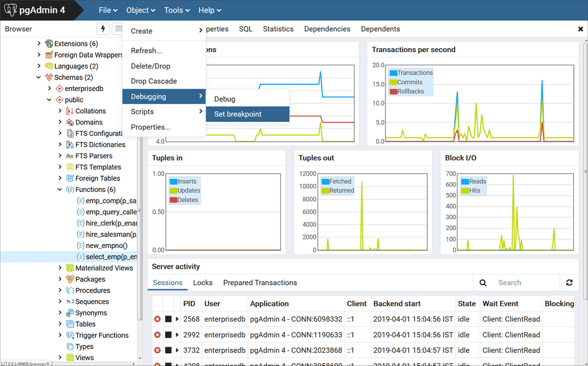Collapse the Schemas tree node

[x=39, y=77]
